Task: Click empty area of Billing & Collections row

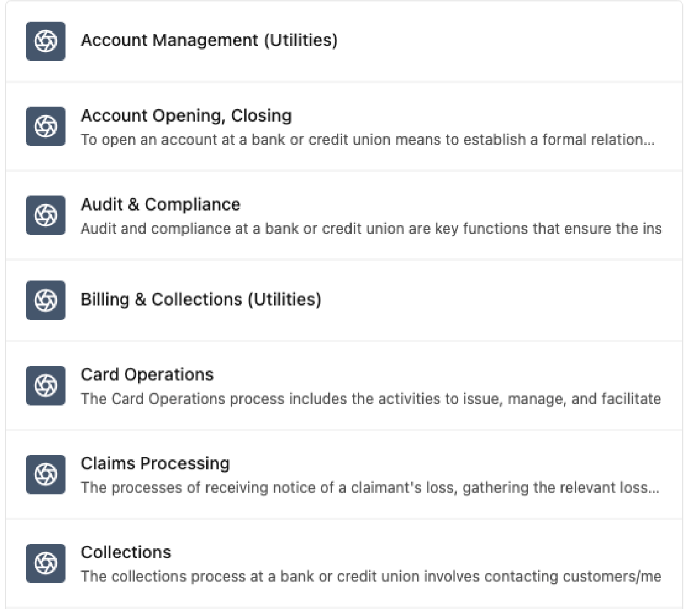Action: point(500,301)
